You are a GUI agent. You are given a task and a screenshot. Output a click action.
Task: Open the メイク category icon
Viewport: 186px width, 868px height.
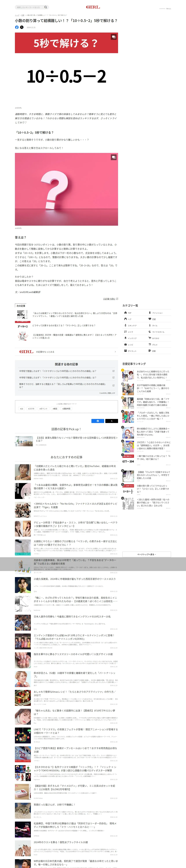(x=126, y=332)
